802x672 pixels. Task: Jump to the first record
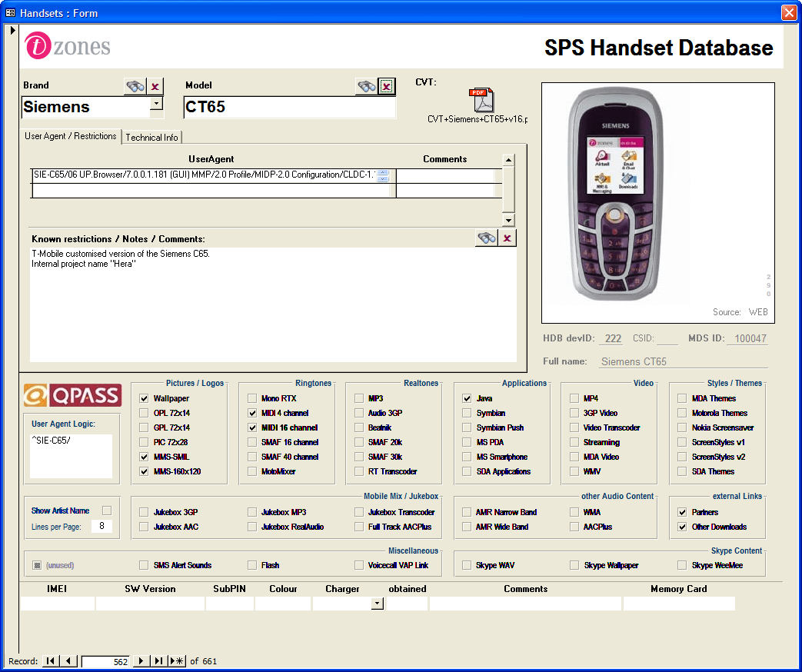[x=49, y=661]
